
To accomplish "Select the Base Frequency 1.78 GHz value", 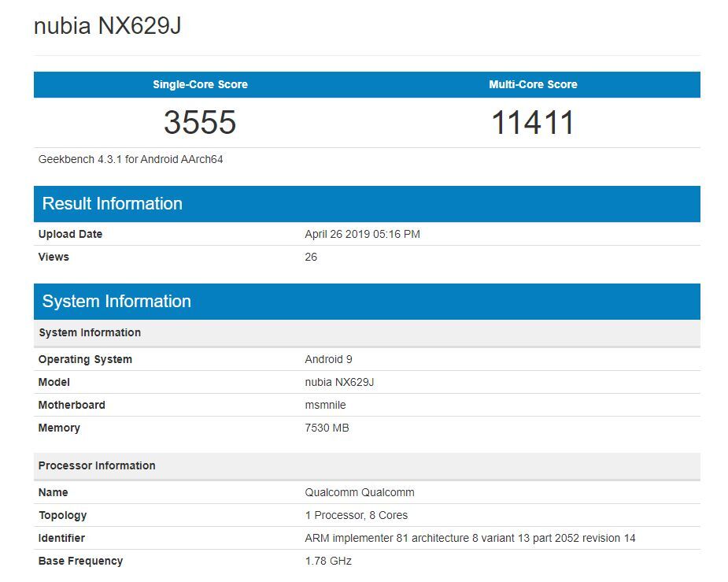I will 327,561.
